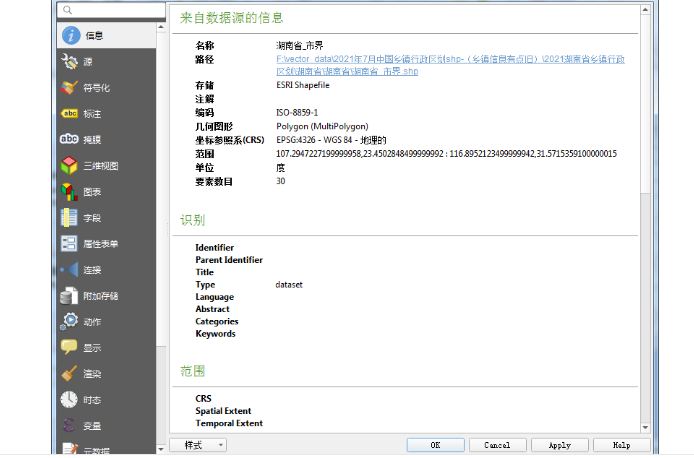Open the 信息 (Information) panel icon

click(71, 35)
